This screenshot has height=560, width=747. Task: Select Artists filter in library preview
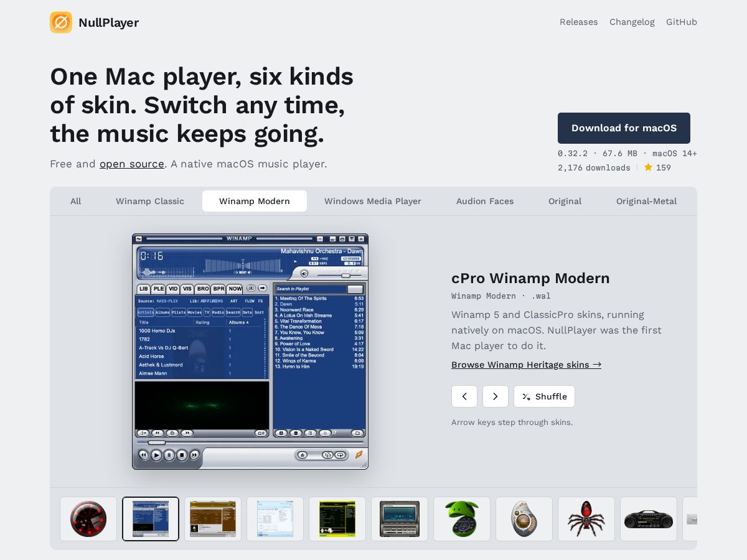tap(146, 312)
